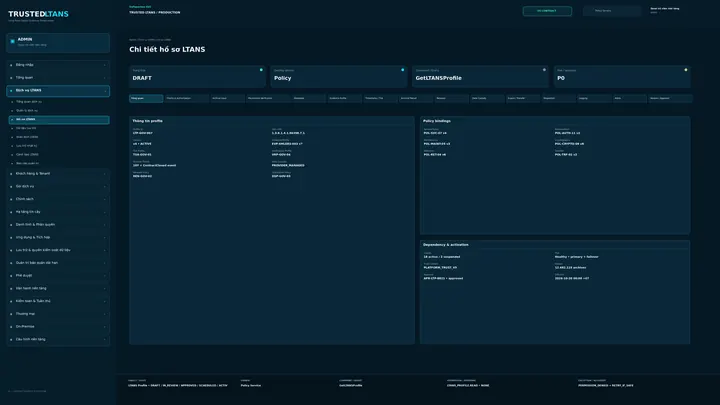Image resolution: width=720 pixels, height=405 pixels.
Task: Switch to the Data Custody tab
Action: tap(487, 98)
